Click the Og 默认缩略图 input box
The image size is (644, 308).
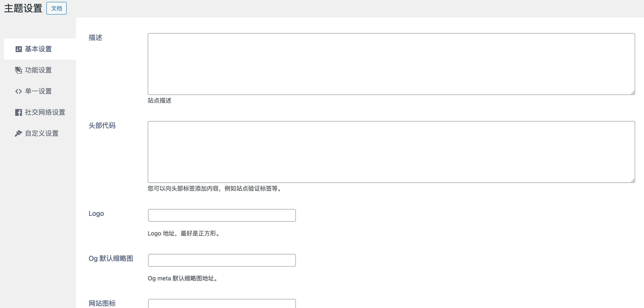[x=222, y=260]
